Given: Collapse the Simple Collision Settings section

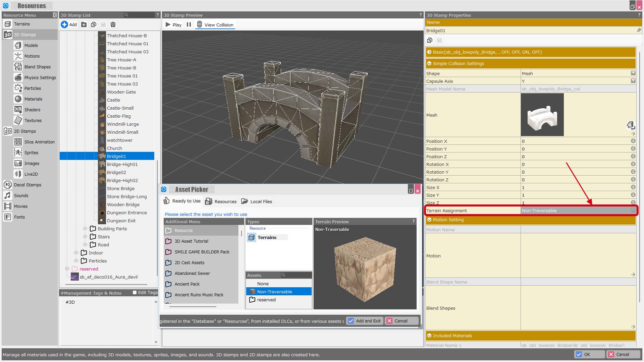Looking at the screenshot, I should pyautogui.click(x=429, y=63).
